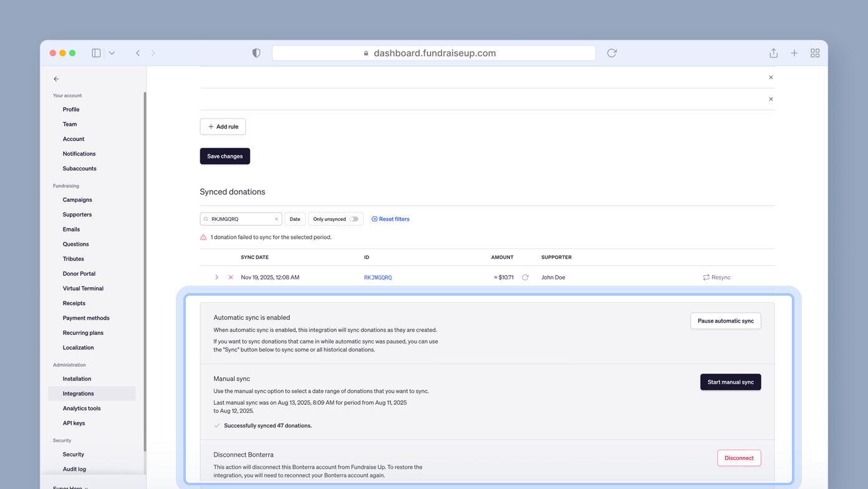This screenshot has height=489, width=868.
Task: Expand the failed donation row details
Action: [216, 277]
